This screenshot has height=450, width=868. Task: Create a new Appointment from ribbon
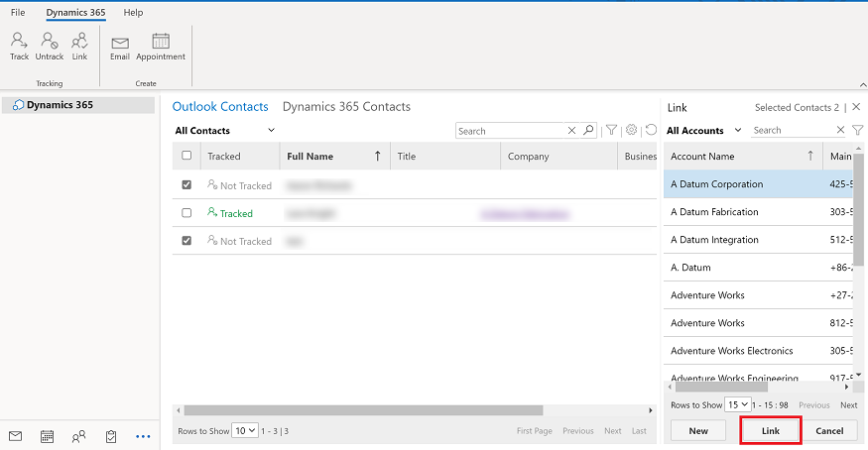[161, 44]
